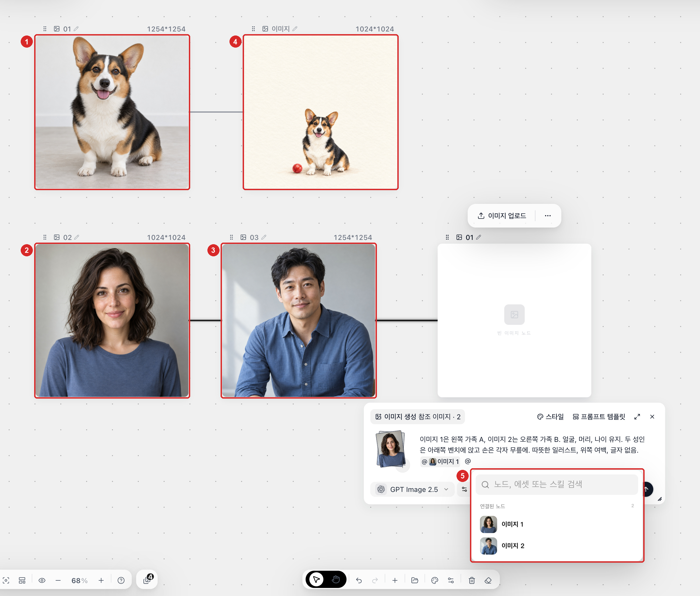Click the redo arrow in the bottom toolbar

pos(375,580)
